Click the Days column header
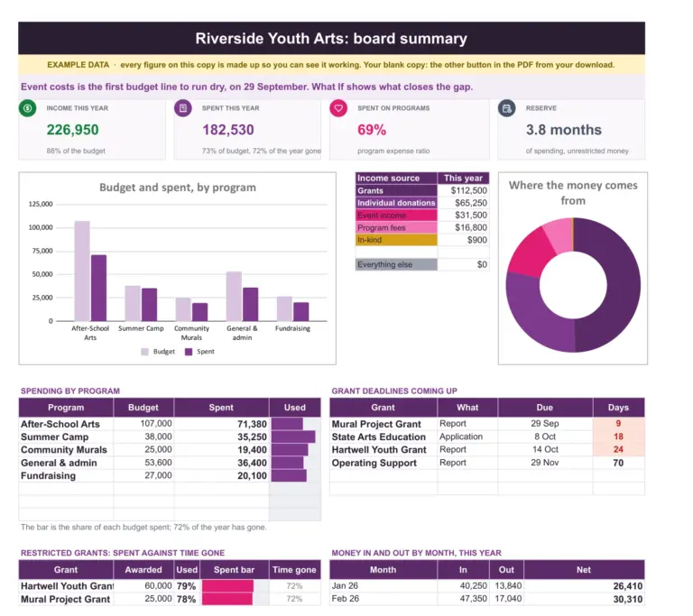 pos(618,408)
